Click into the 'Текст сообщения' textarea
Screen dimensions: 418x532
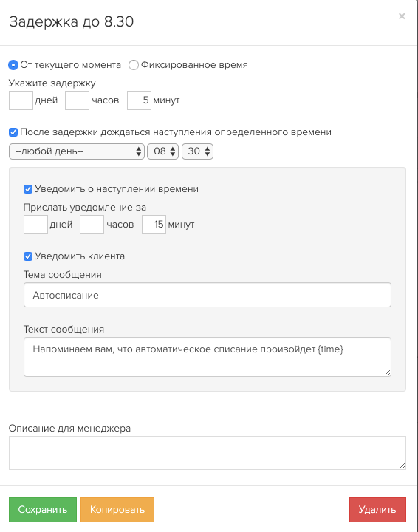208,357
